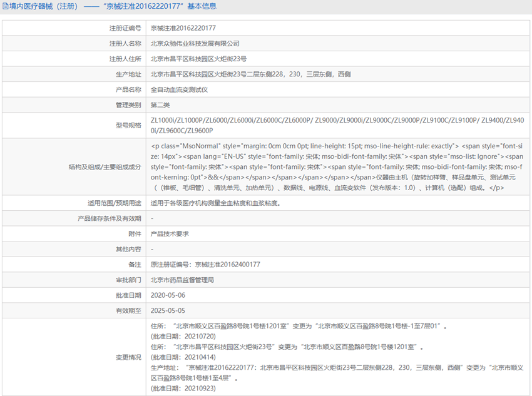This screenshot has height=396, width=532.
Task: Click the 第二类 management category value
Action: click(x=160, y=104)
